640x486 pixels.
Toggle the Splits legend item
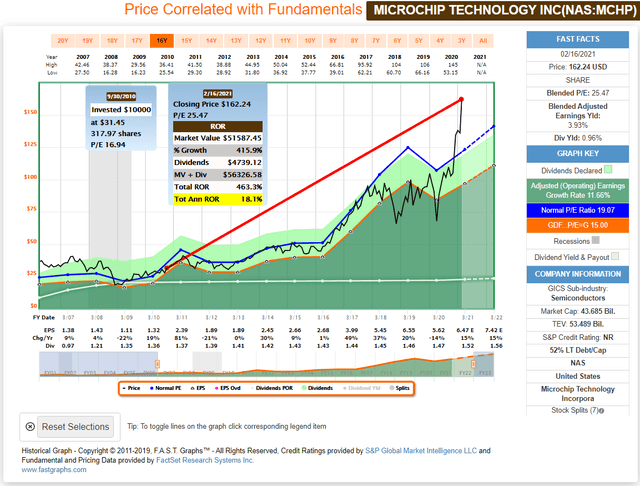click(400, 388)
